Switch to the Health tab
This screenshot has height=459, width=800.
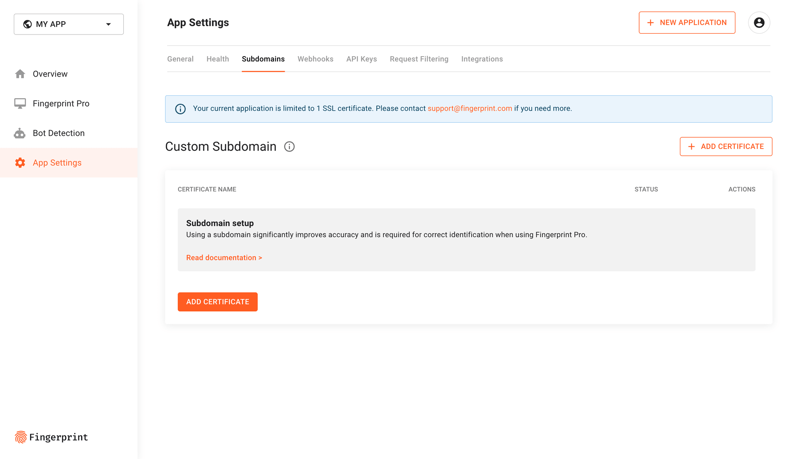click(217, 59)
